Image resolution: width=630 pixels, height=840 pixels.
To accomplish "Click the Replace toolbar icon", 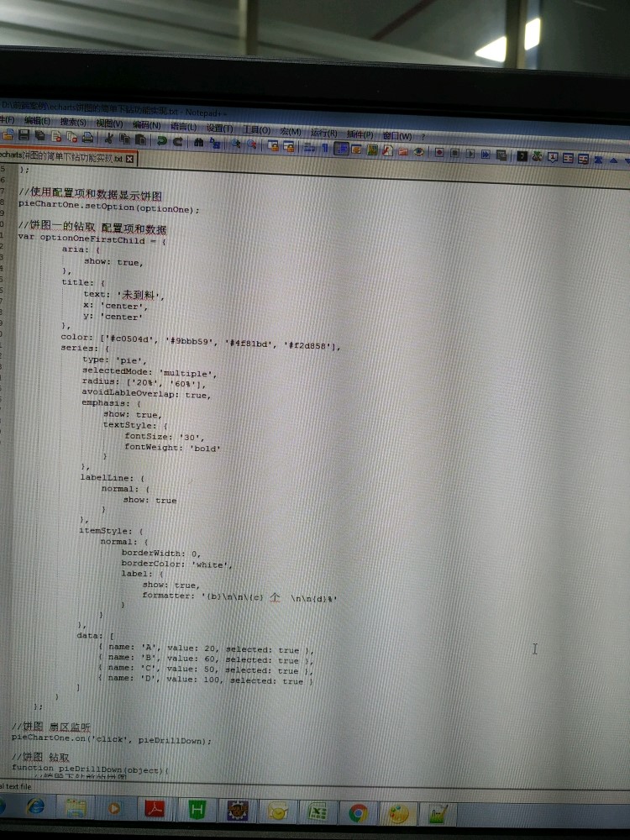I will 215,143.
